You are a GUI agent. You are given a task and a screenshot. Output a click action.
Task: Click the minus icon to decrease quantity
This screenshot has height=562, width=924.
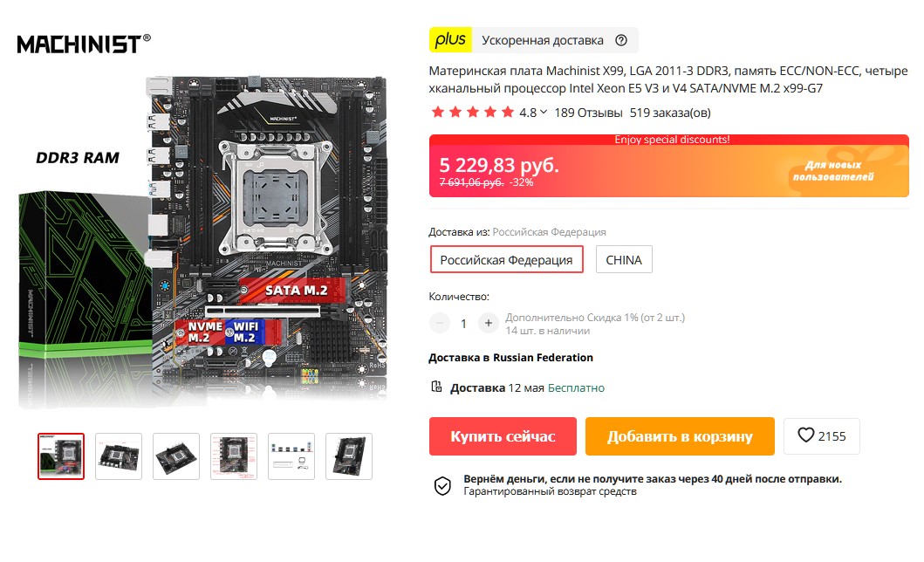tap(440, 323)
